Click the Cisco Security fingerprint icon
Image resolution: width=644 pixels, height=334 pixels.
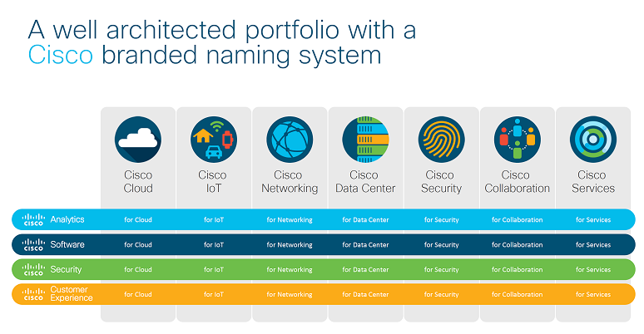(442, 140)
